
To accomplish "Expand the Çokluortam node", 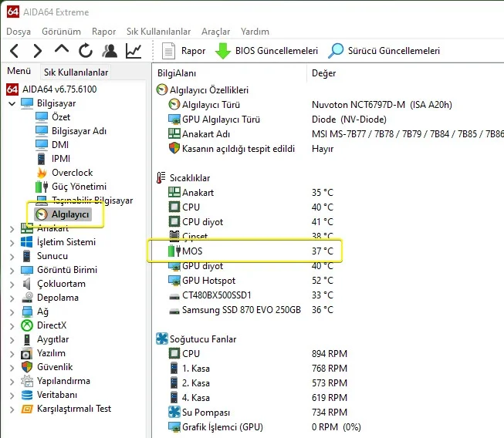I will click(x=12, y=285).
